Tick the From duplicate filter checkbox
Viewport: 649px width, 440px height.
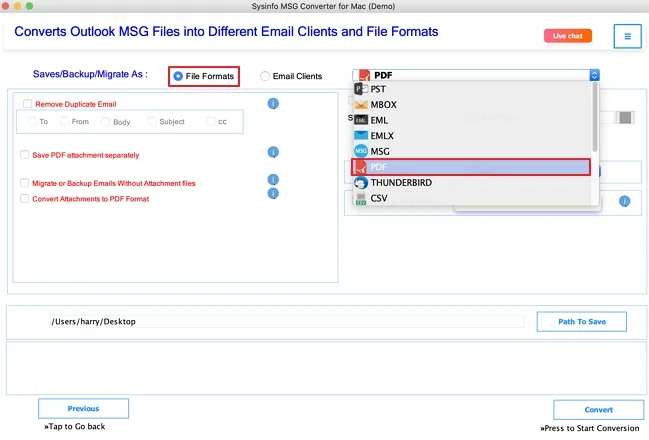pos(64,121)
